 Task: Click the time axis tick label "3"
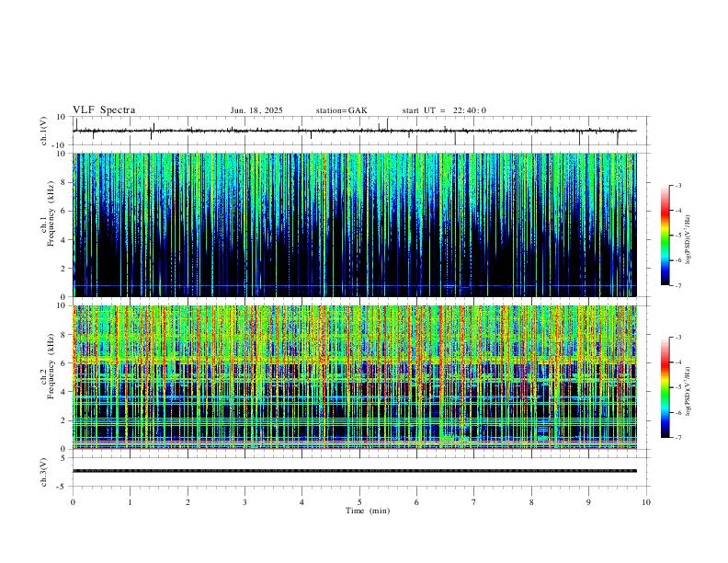point(245,502)
